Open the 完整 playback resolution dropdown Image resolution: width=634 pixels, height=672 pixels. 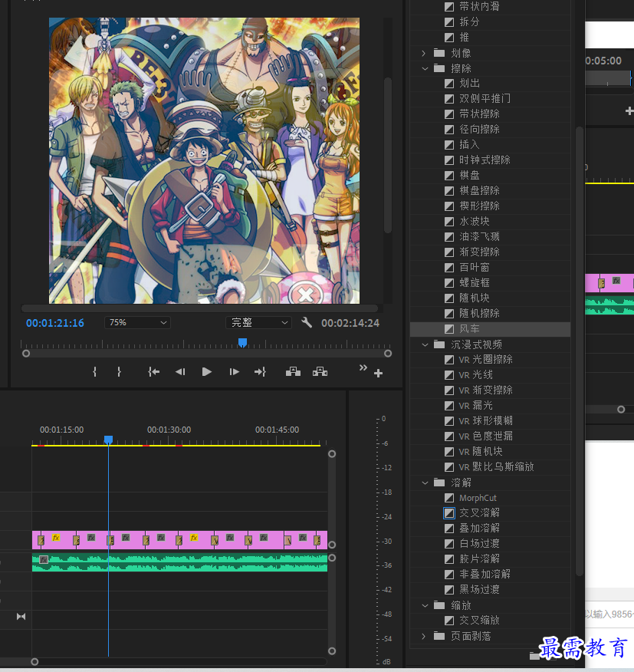[259, 322]
